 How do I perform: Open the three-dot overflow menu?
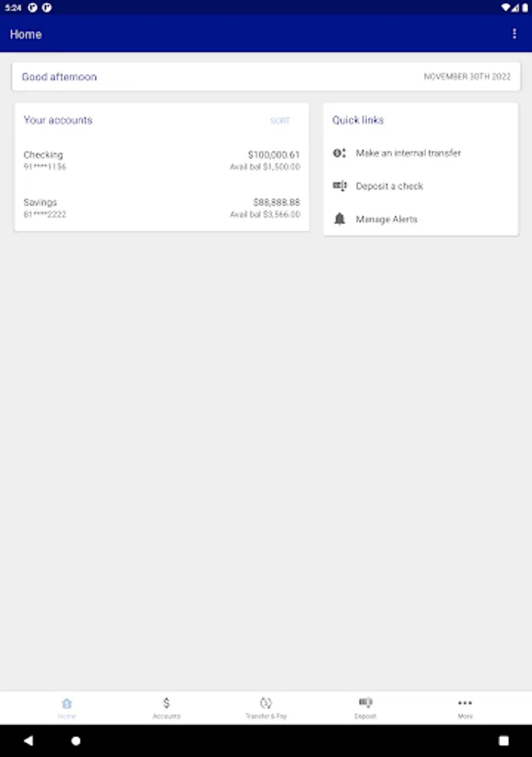[514, 34]
